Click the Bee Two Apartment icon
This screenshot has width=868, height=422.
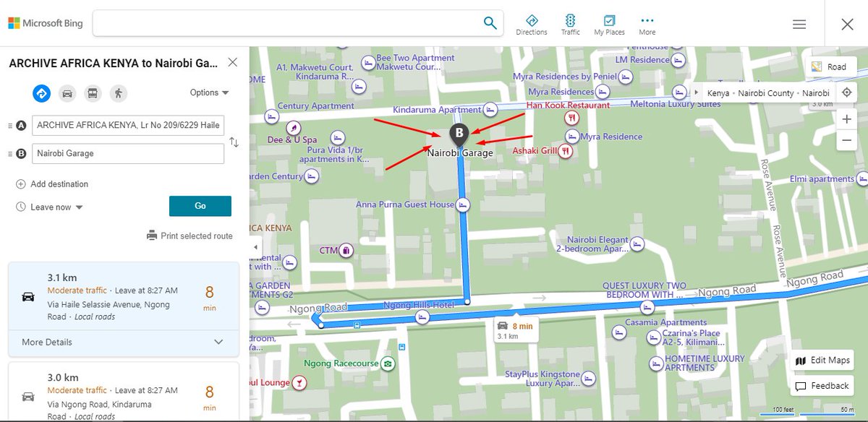368,64
